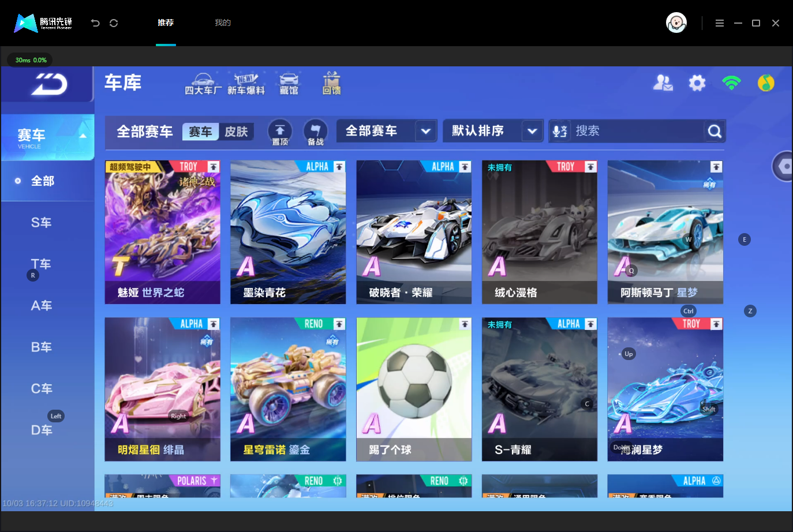Select B车 category in sidebar

[42, 347]
